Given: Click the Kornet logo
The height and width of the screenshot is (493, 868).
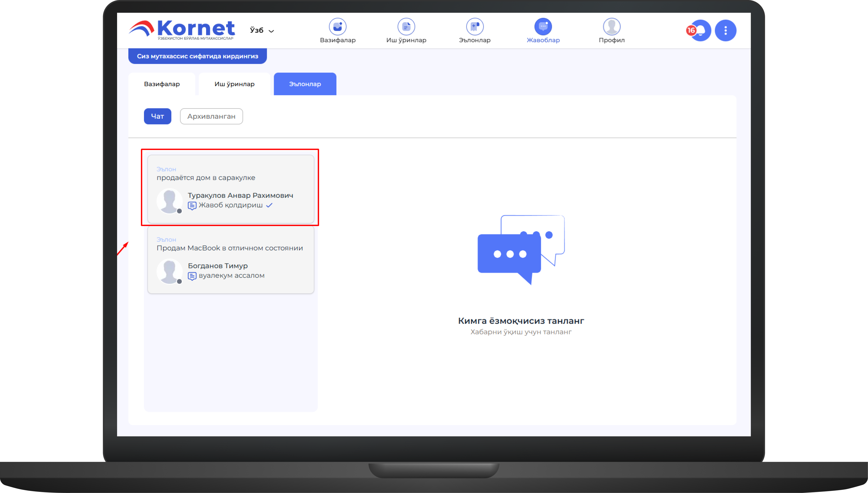Looking at the screenshot, I should click(182, 29).
